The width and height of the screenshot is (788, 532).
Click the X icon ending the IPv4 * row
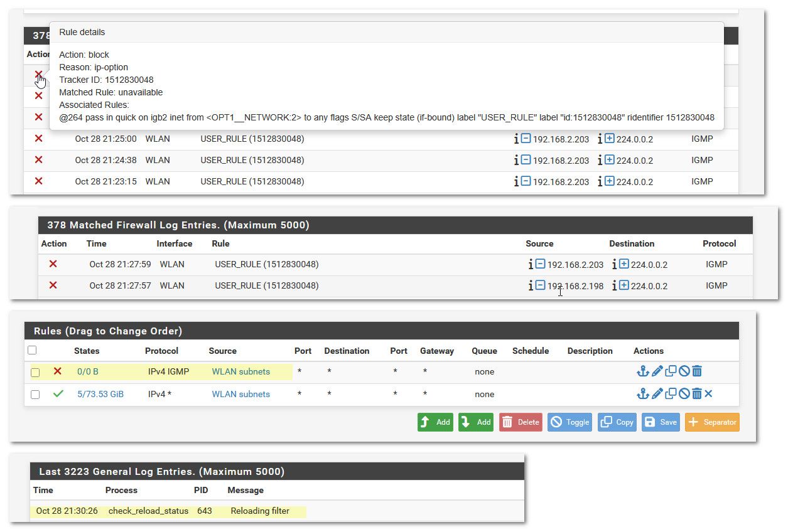[x=709, y=394]
